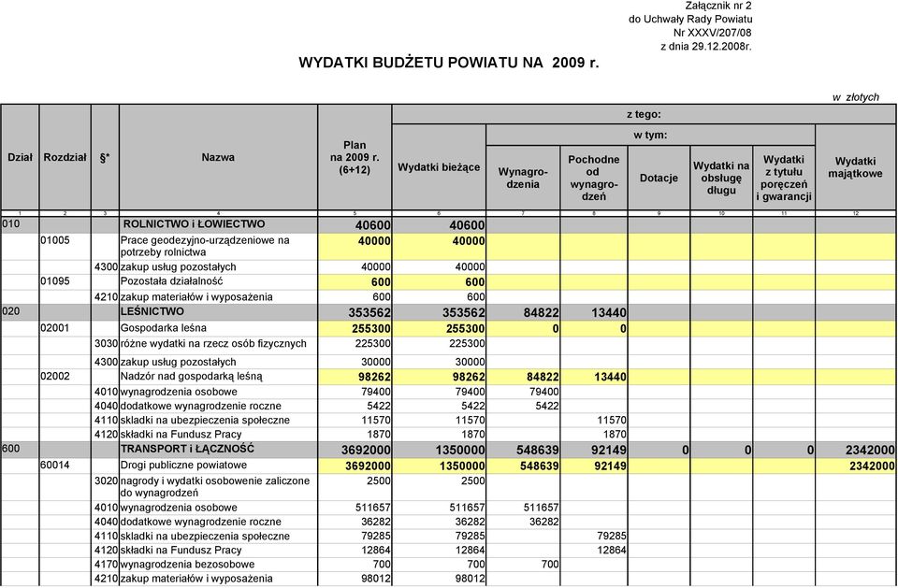Click the title 'WYDATKI BUDŻETU POWIATU NA 2009 r.'
Image resolution: width=898 pixels, height=588 pixels.
click(x=448, y=63)
